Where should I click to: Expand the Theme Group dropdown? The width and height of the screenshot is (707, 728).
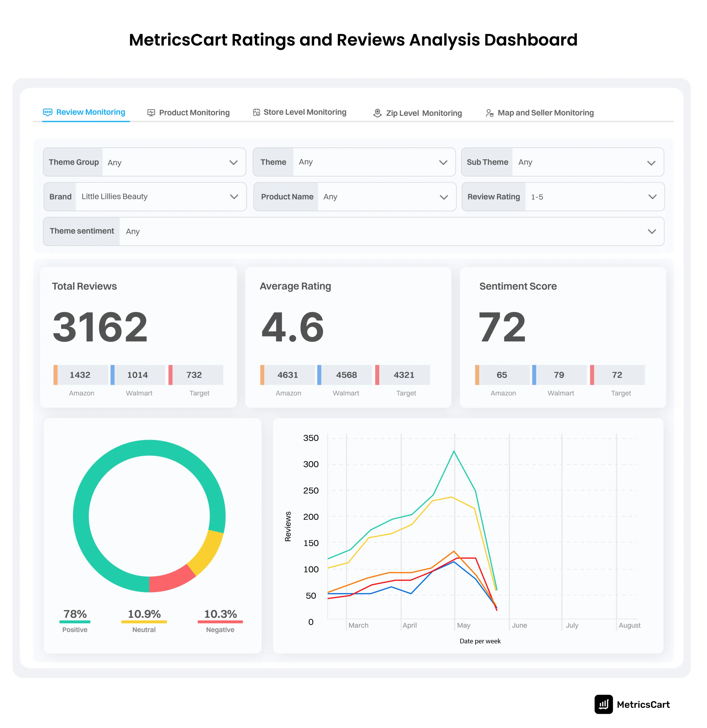click(145, 162)
